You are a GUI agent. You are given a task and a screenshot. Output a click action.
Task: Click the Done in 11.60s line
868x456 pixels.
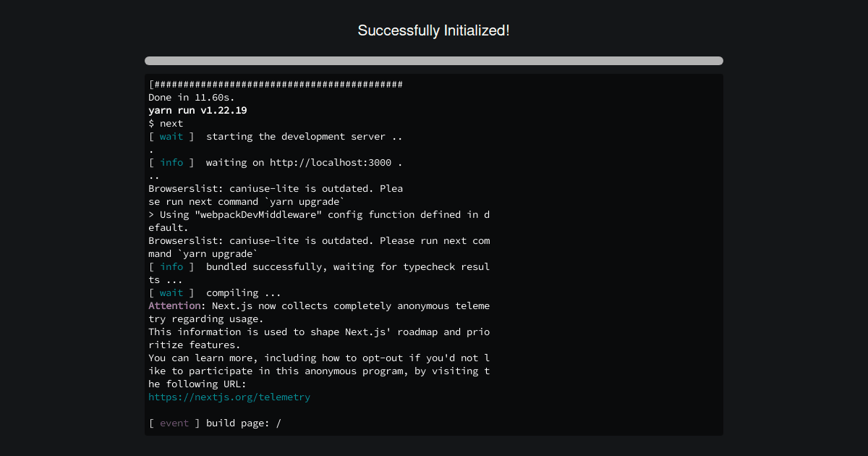(x=188, y=97)
